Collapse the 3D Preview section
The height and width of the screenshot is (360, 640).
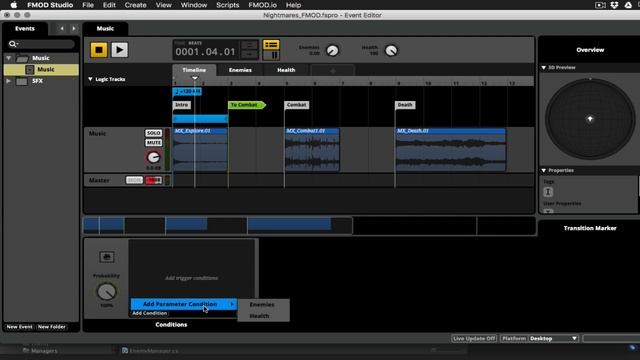544,67
